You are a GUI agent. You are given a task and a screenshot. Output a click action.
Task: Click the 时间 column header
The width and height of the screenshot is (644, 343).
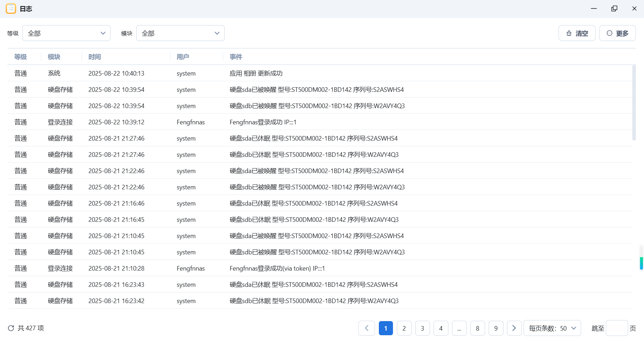95,57
